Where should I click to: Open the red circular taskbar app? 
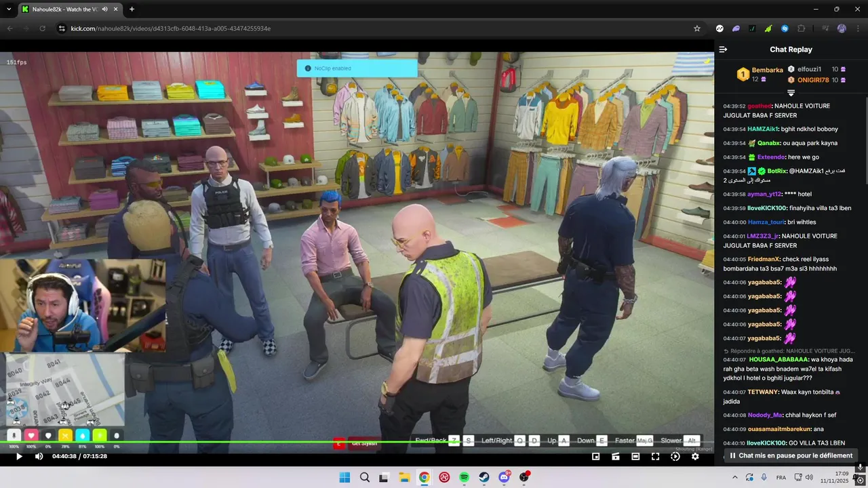coord(444,477)
